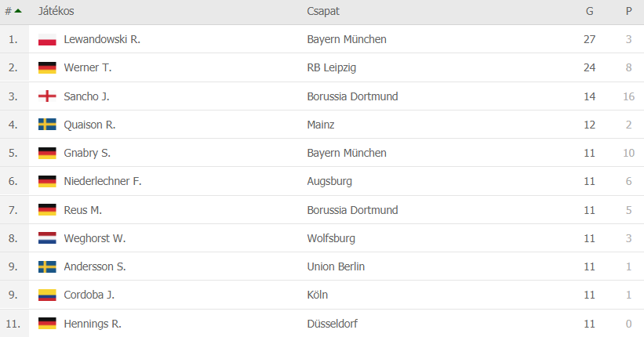Open Gnabry S. player page
This screenshot has height=337, width=644.
pos(87,153)
